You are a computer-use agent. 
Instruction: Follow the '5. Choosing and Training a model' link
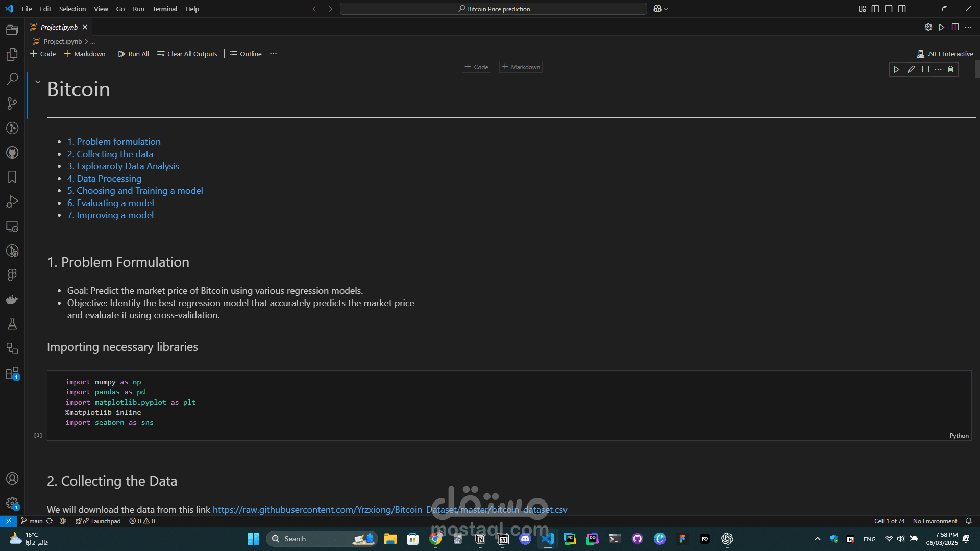[135, 190]
